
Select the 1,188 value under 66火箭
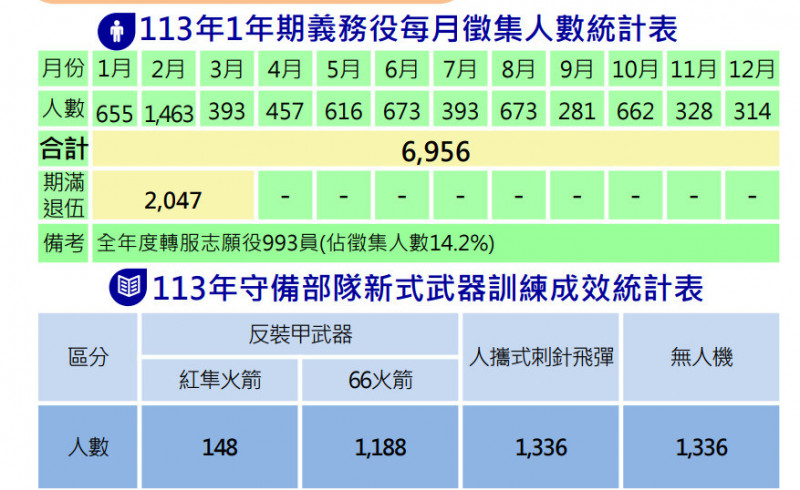[380, 447]
